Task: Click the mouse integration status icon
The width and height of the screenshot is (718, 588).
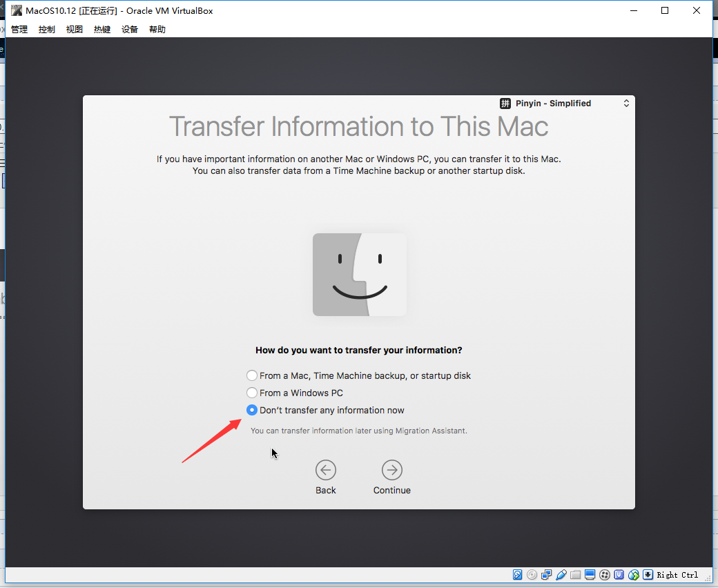Action: point(634,575)
